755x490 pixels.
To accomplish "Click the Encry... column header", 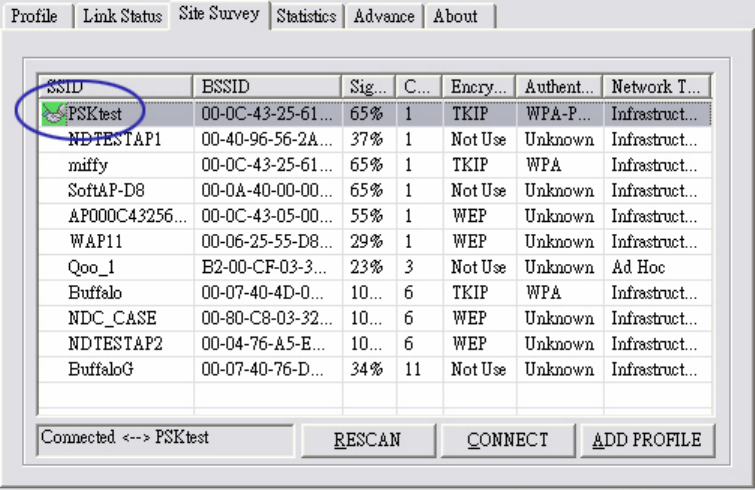I will pyautogui.click(x=479, y=87).
